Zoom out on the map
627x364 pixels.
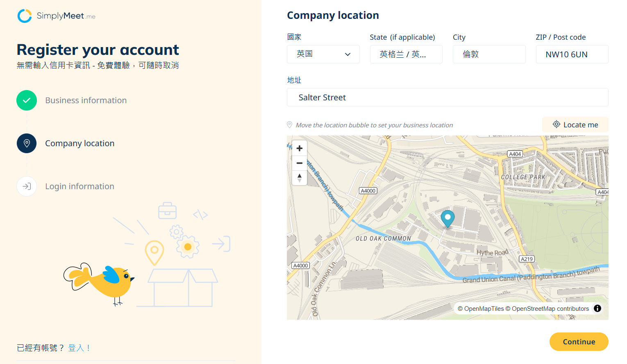[300, 163]
